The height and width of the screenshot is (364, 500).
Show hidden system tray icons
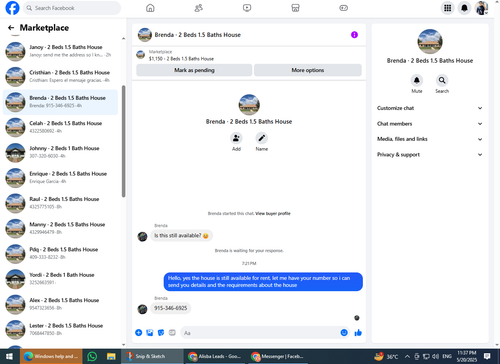click(407, 357)
